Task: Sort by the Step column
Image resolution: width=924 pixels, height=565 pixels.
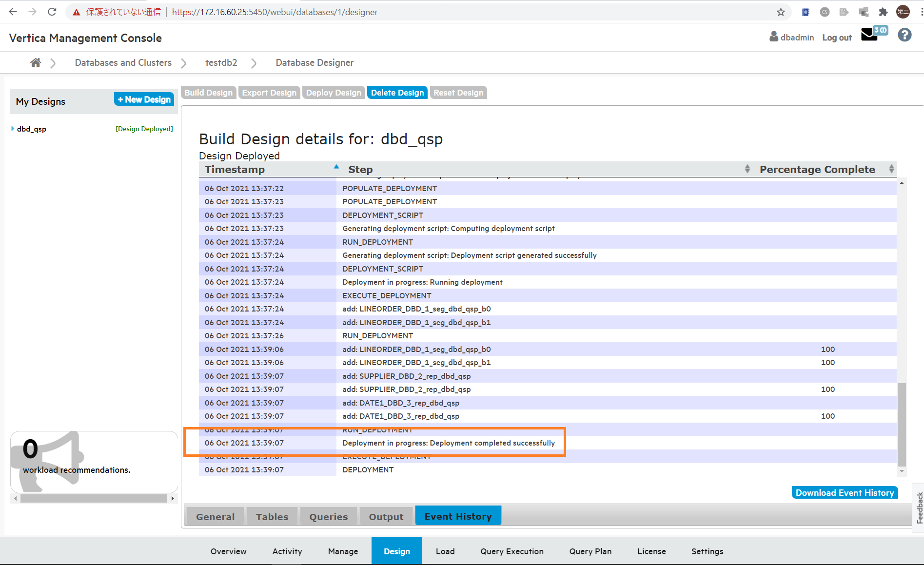Action: click(x=547, y=169)
